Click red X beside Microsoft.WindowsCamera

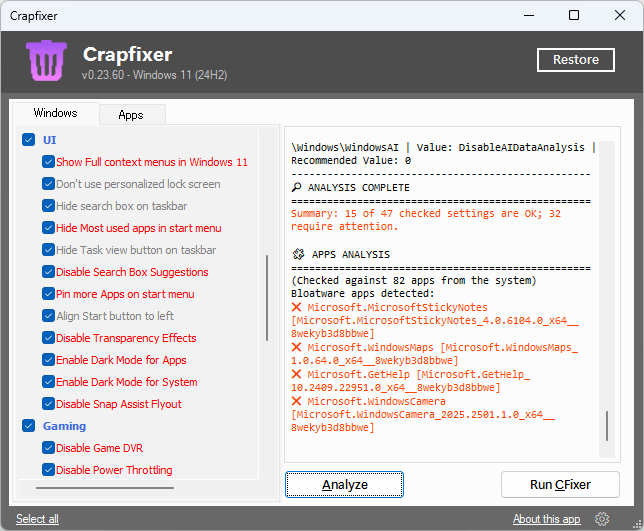tap(296, 401)
